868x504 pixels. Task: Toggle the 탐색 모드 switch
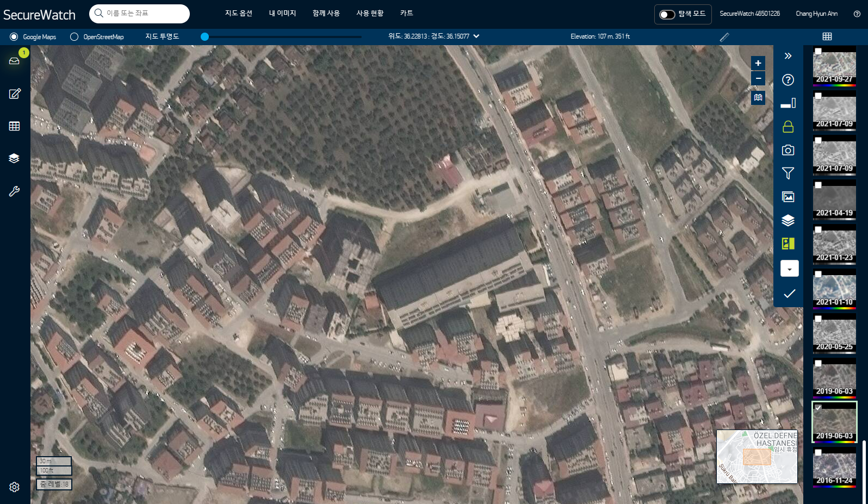point(667,14)
